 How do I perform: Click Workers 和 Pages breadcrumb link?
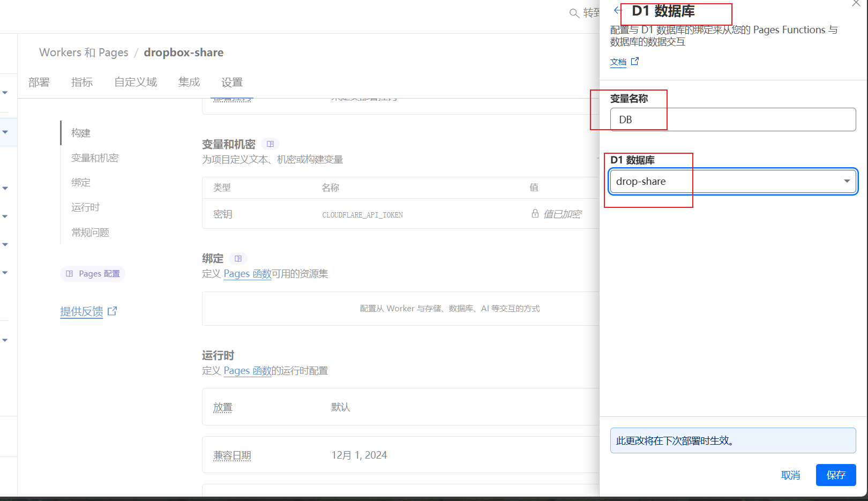tap(84, 53)
